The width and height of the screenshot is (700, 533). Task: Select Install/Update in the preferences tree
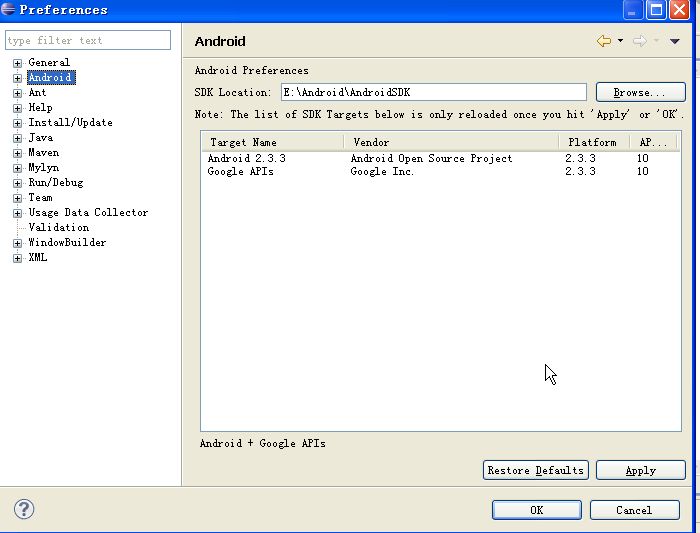[70, 122]
